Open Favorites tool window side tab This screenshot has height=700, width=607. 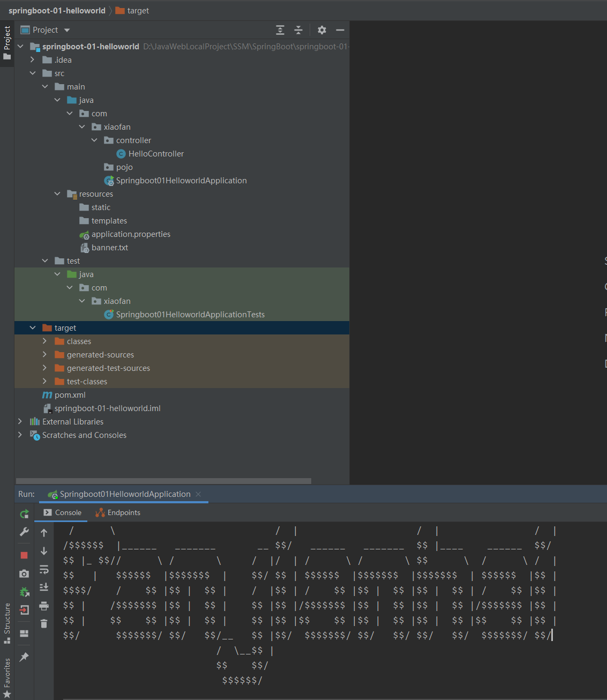pyautogui.click(x=7, y=677)
